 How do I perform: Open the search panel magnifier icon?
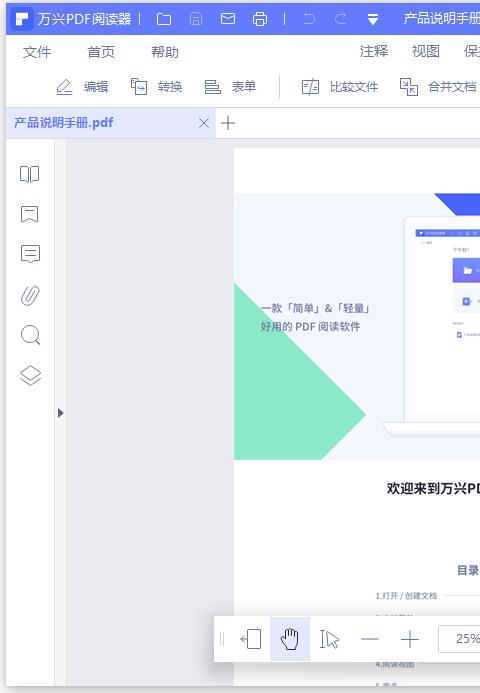(x=30, y=335)
